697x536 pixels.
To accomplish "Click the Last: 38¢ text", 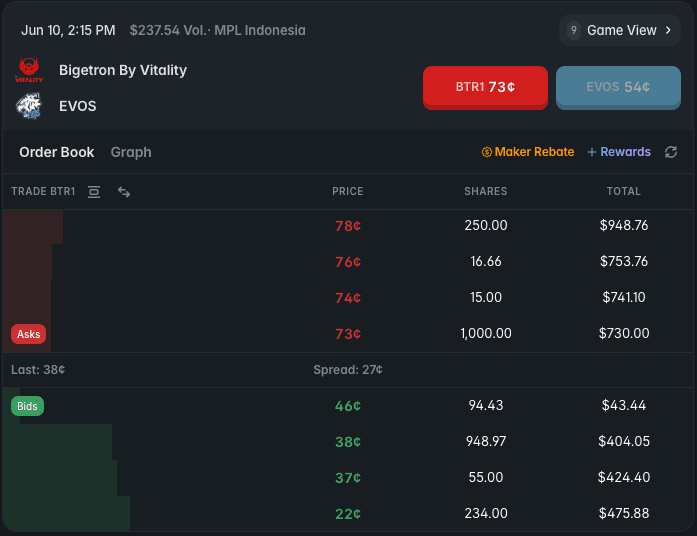I will pos(38,370).
